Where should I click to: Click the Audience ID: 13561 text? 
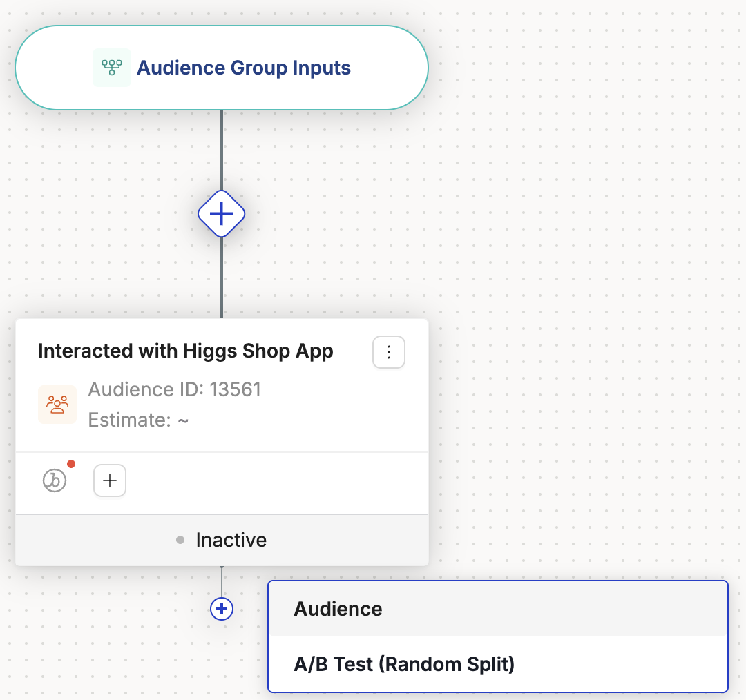coord(175,389)
